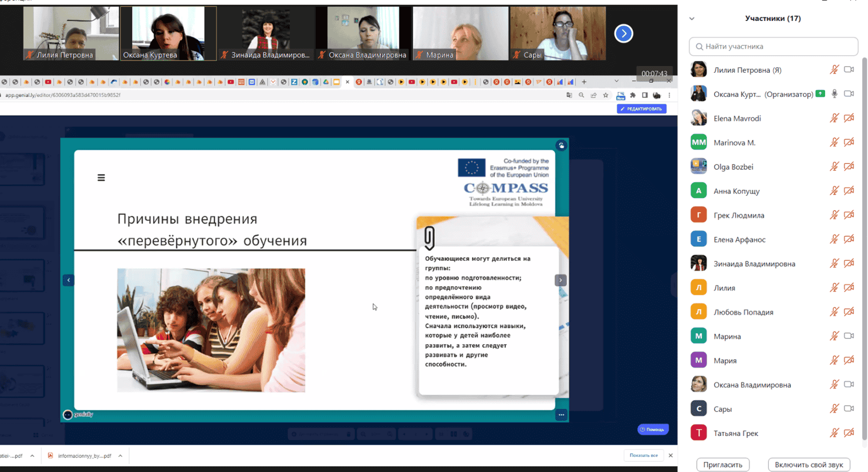Click the Genially logo at the slide bottom
868x472 pixels.
point(79,414)
